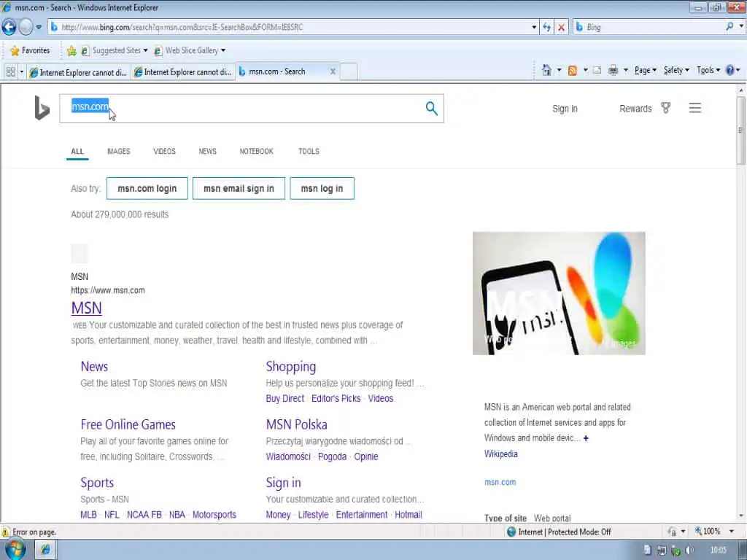
Task: Click the Read Mail icon
Action: (597, 71)
